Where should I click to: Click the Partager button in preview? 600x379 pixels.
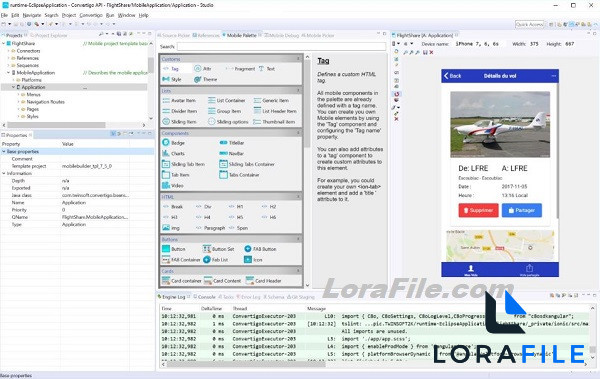(x=522, y=210)
